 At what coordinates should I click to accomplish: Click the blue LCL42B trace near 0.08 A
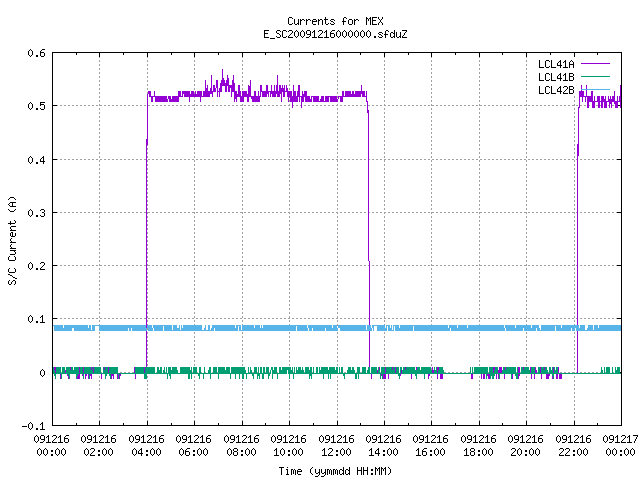337,328
